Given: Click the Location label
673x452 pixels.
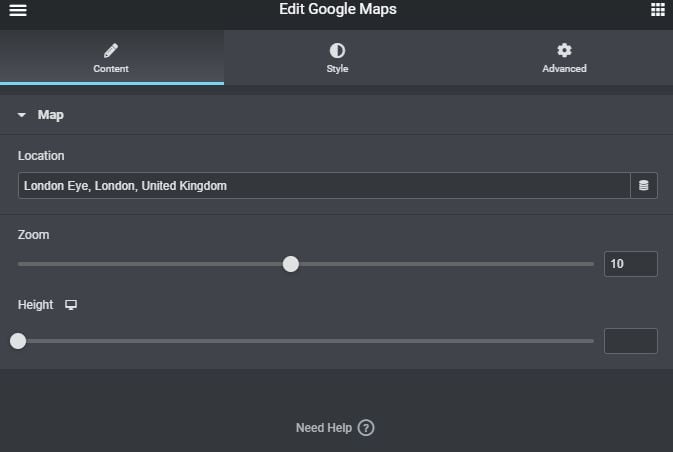Looking at the screenshot, I should (x=41, y=156).
